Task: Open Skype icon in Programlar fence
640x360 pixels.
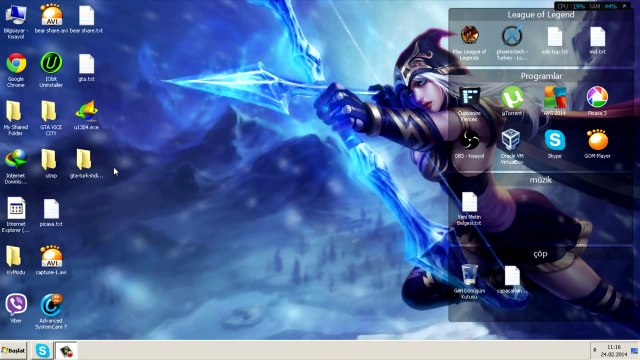Action: point(555,144)
